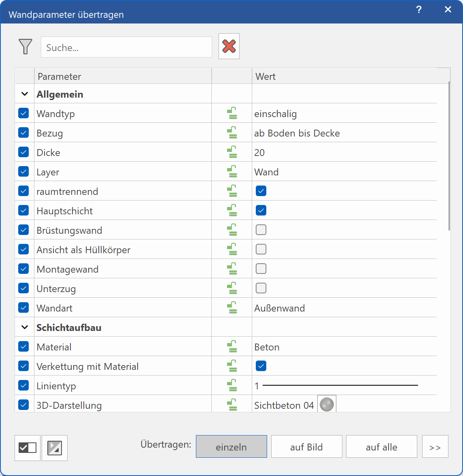Toggle the lock icon for Dicke row
Viewport: 463px width, 476px height.
tap(231, 152)
